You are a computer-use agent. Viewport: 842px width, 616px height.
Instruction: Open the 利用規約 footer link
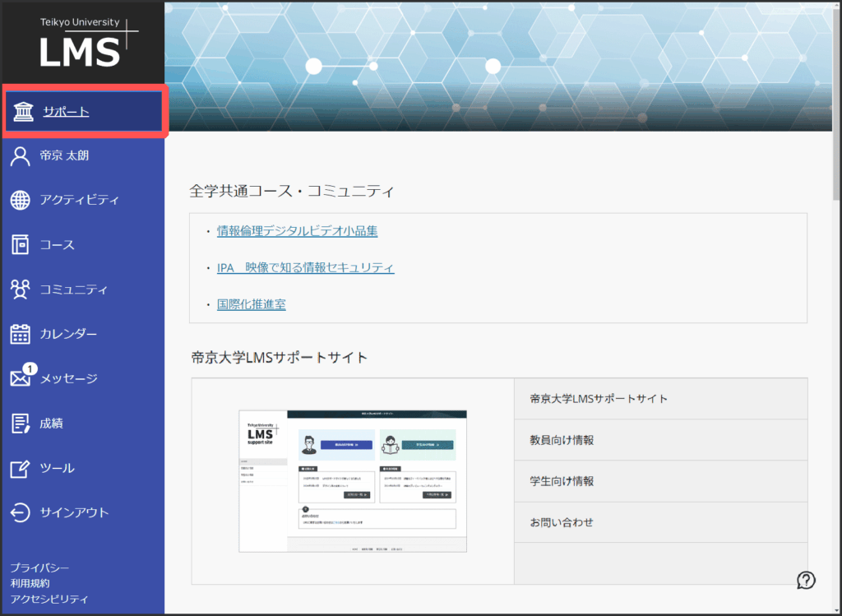coord(30,583)
